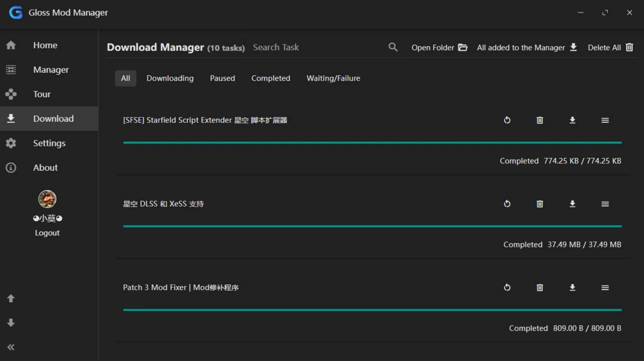The width and height of the screenshot is (644, 361).
Task: Collapse the left sidebar with double chevron
Action: tap(11, 347)
